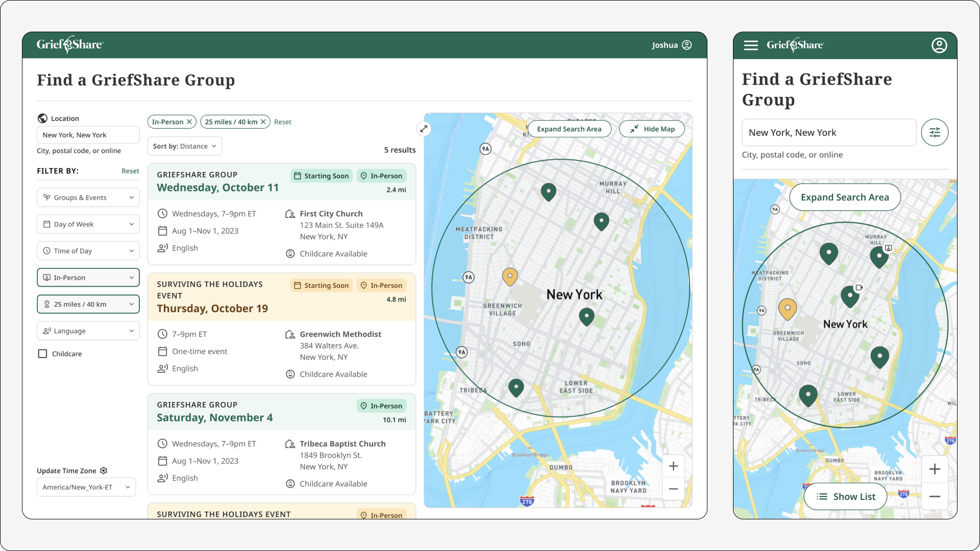This screenshot has height=551, width=980.
Task: Expand the Day of Week filter
Action: [x=88, y=224]
